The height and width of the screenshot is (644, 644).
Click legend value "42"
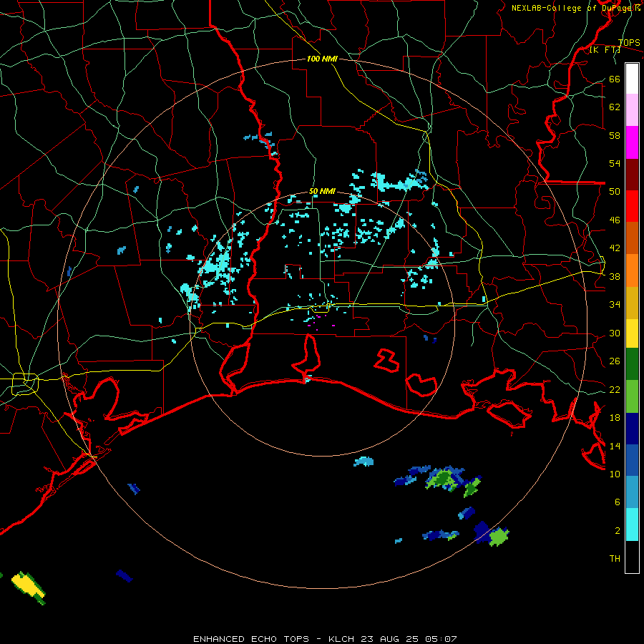tap(615, 248)
